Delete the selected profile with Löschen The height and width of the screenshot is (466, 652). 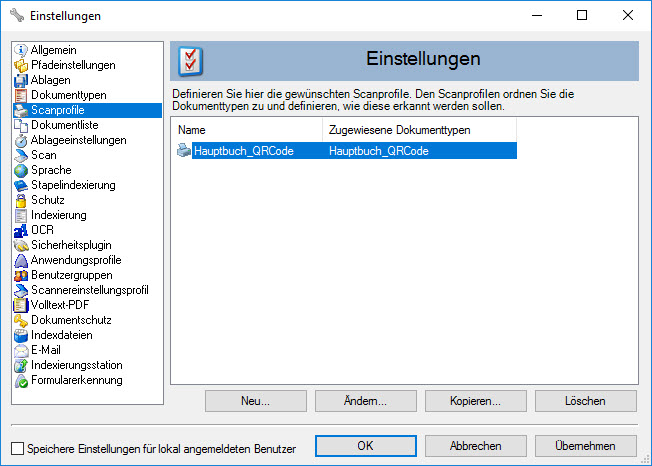coord(585,401)
